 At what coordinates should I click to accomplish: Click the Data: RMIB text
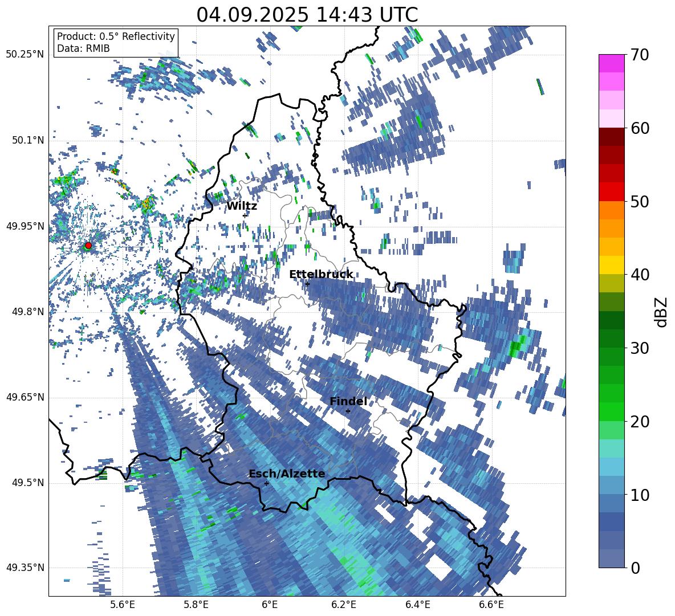[83, 48]
